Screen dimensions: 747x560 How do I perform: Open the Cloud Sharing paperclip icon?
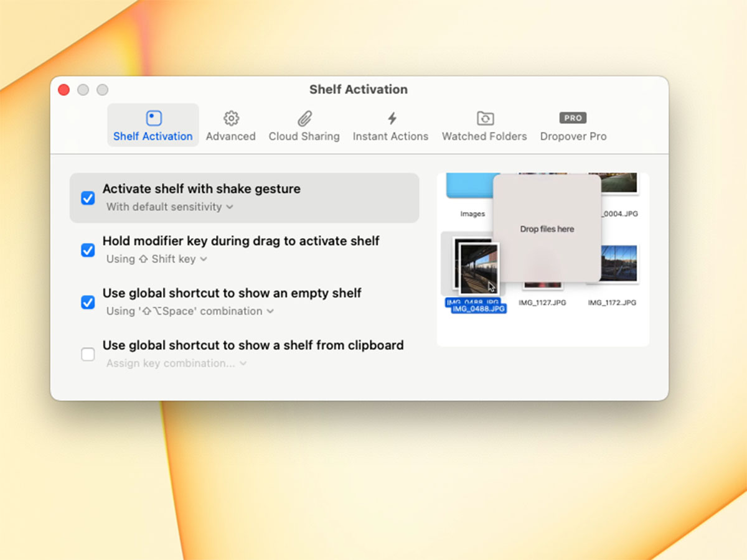click(304, 118)
